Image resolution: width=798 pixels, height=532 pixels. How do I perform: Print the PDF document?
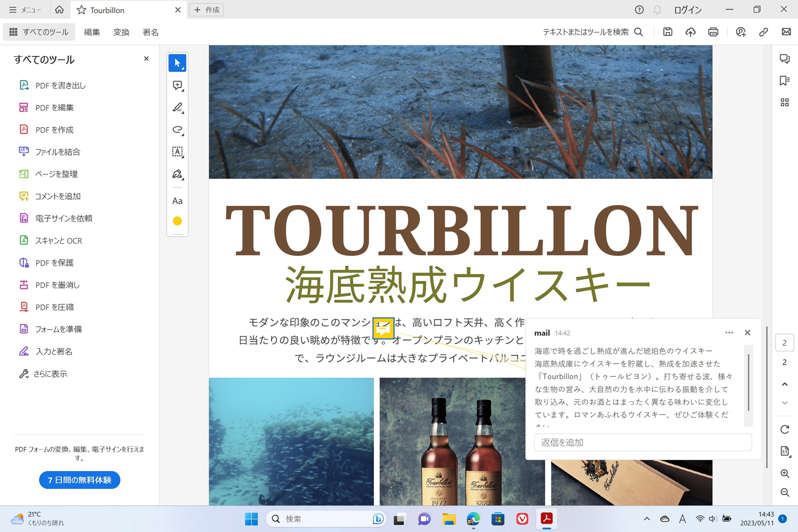(x=712, y=32)
